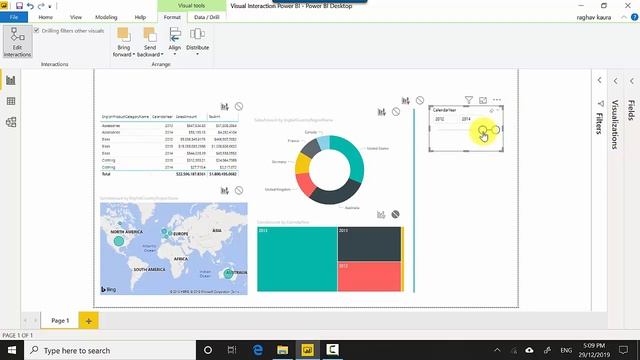Clear selections with the slicer eraser icon
The image size is (640, 360).
[491, 110]
